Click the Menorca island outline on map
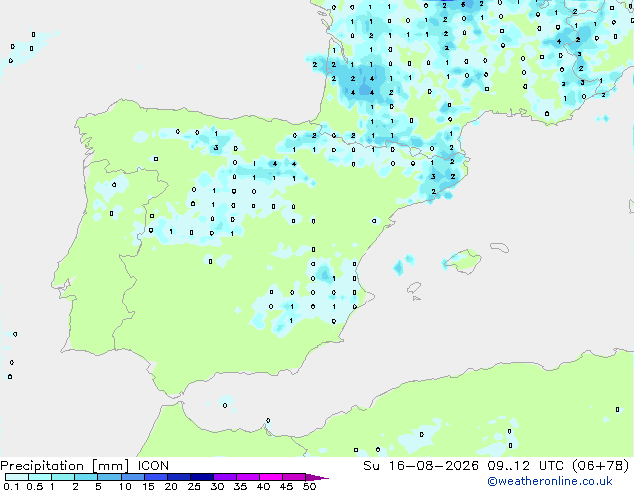 coord(499,247)
